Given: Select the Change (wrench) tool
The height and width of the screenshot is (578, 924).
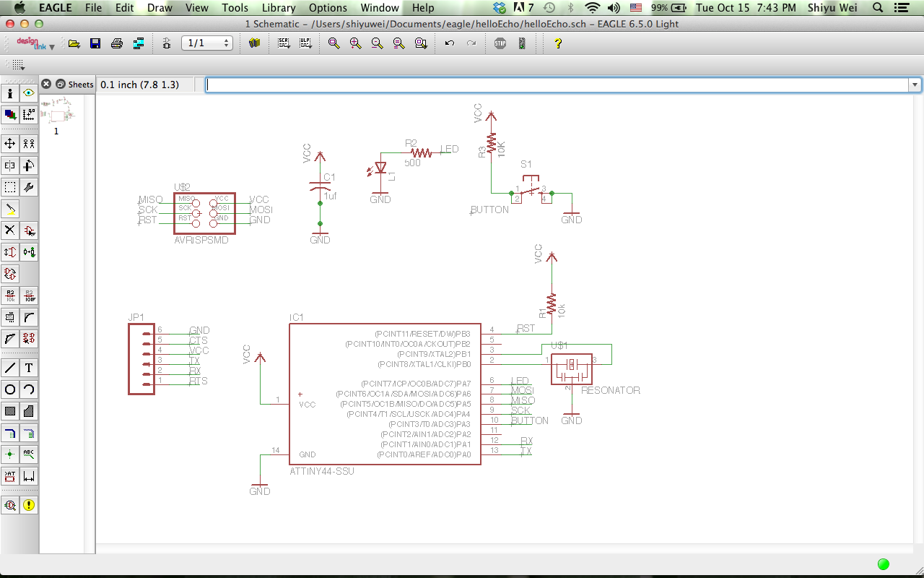Looking at the screenshot, I should point(29,187).
